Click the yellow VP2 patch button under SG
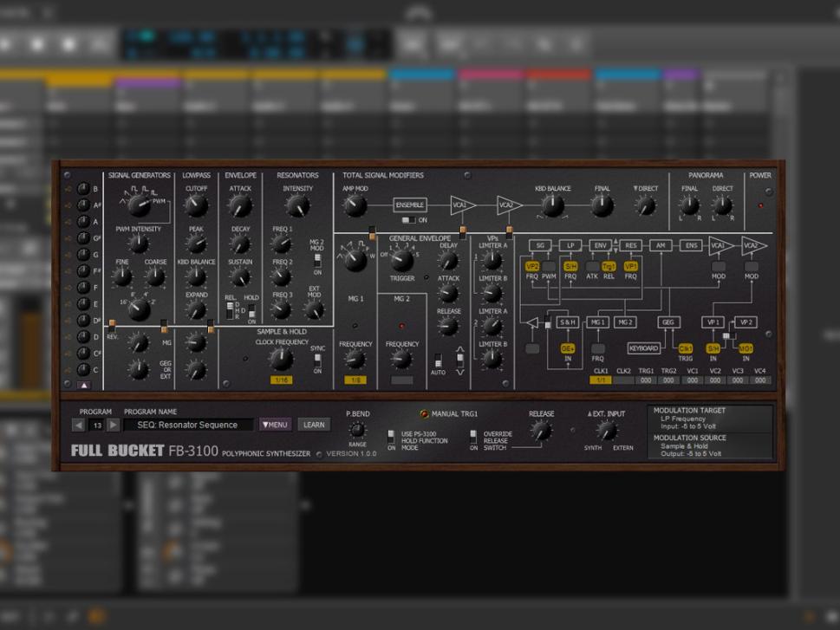840x630 pixels. click(531, 266)
